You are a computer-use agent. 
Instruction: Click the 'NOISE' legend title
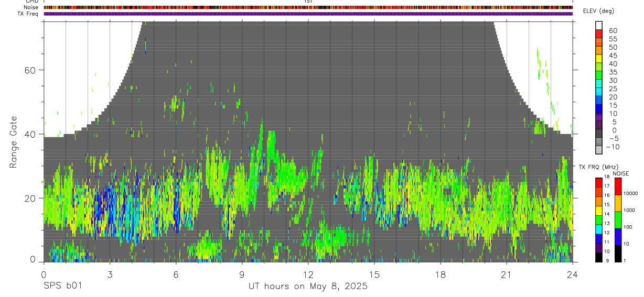(x=621, y=173)
